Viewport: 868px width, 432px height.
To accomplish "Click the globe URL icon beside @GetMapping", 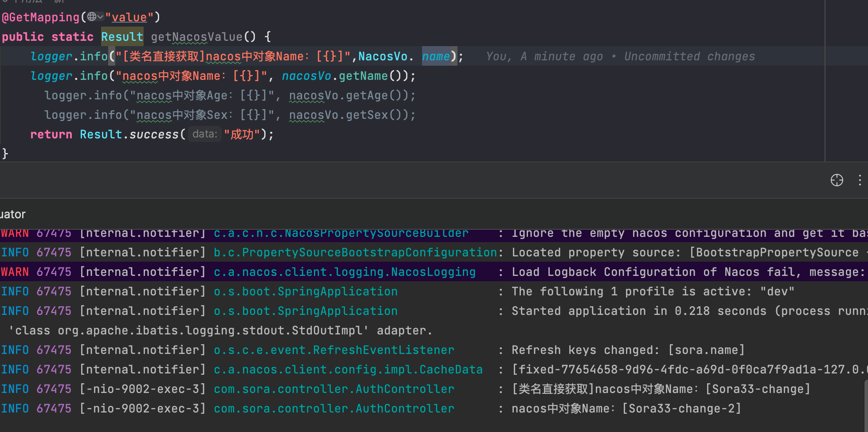I will (x=92, y=17).
